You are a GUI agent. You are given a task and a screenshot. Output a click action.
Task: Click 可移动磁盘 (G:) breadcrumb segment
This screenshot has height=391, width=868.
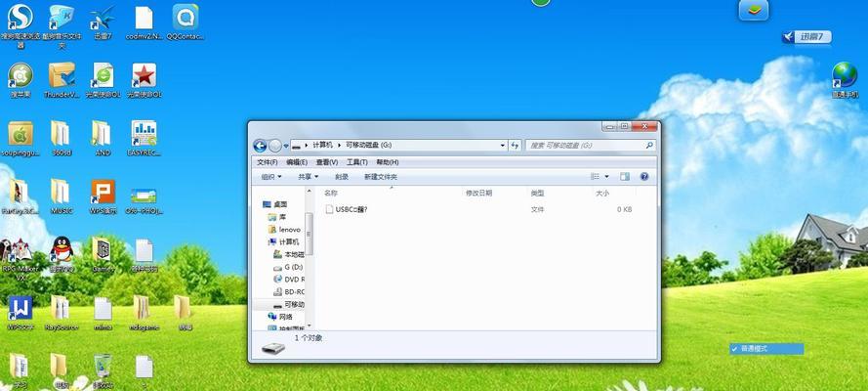[x=369, y=145]
